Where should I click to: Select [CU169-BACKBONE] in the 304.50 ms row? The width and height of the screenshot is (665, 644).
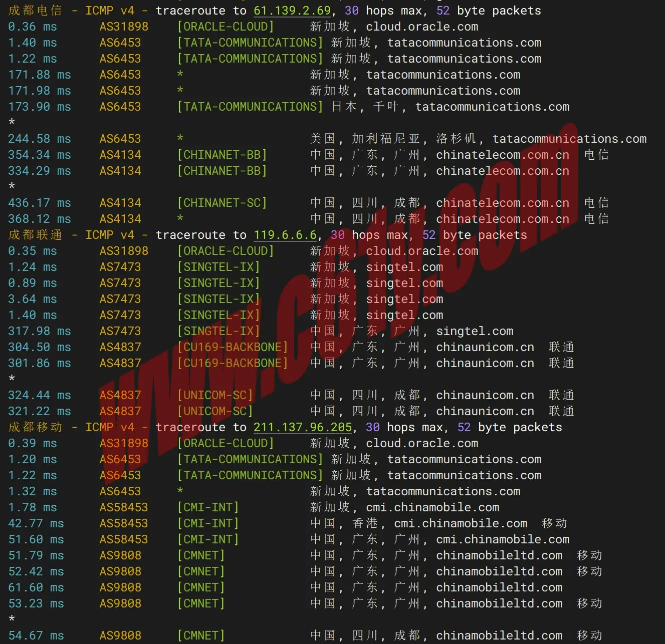pos(233,347)
